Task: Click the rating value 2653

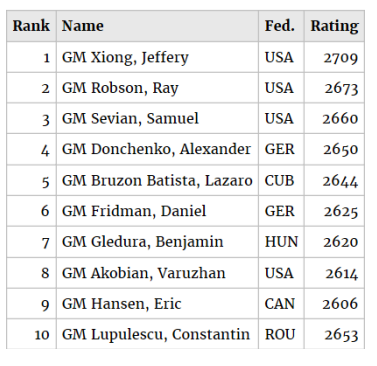Action: [x=341, y=335]
